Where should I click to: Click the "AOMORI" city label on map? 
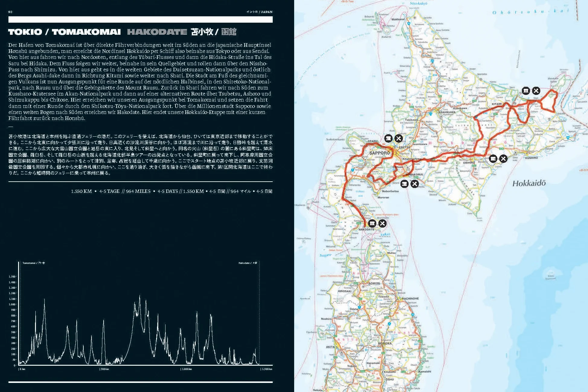pos(374,283)
